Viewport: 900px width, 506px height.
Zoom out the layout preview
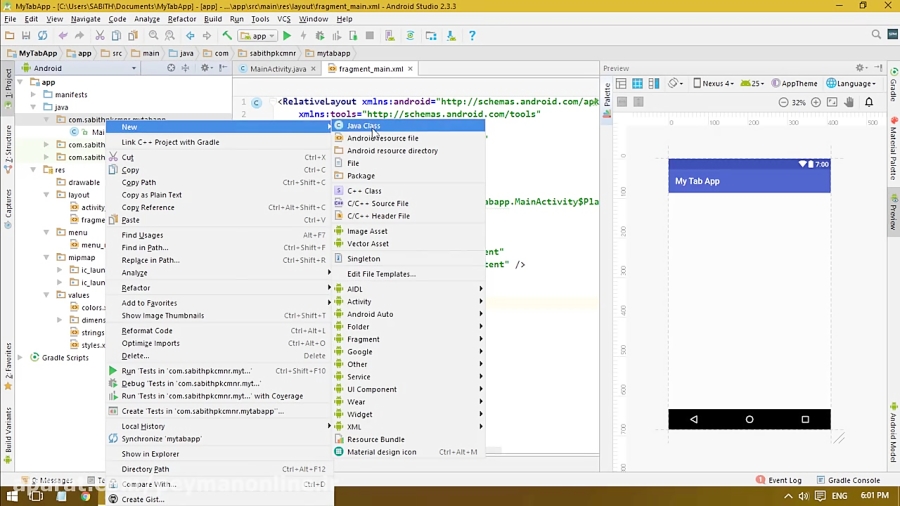tap(783, 102)
